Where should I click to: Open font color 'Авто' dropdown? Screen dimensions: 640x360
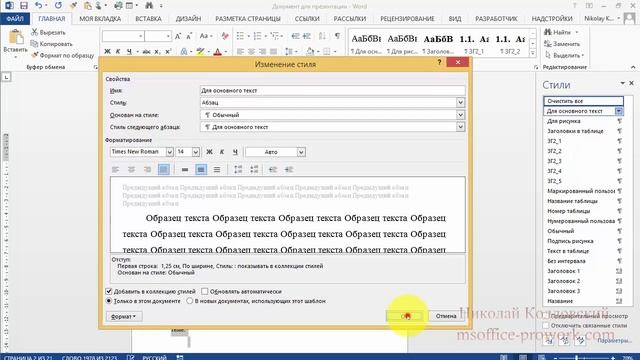click(x=301, y=152)
